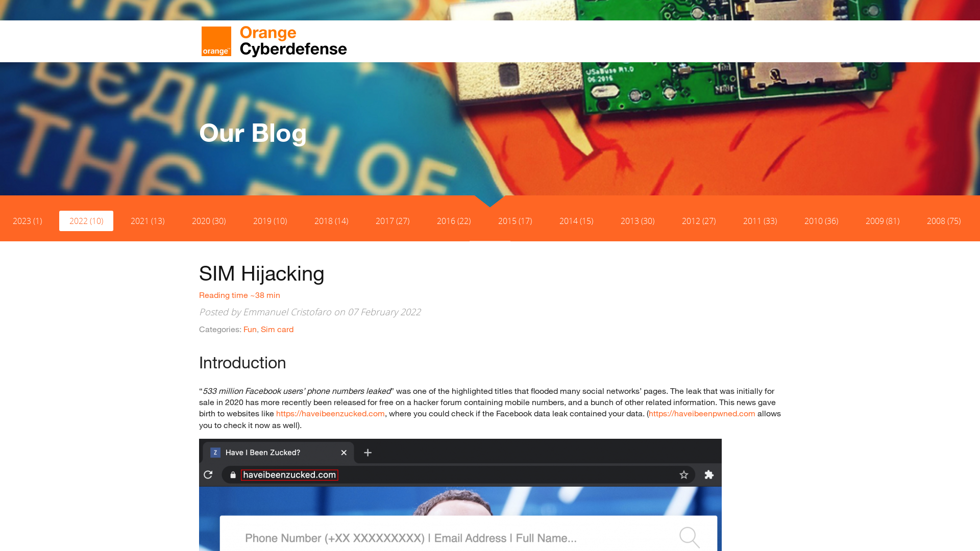Follow the haveibeenzucked.com link
This screenshot has width=980, height=551.
click(330, 414)
